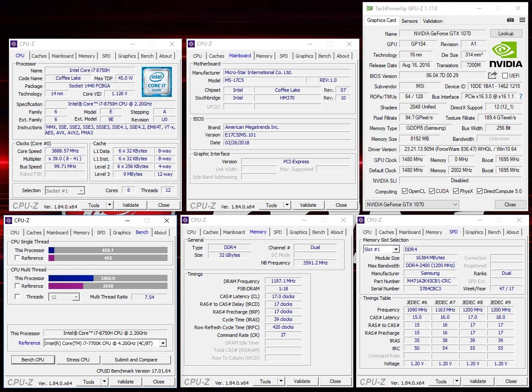This screenshot has height=392, width=532.
Task: Open the Socket #1 selection dropdown
Action: pos(65,190)
